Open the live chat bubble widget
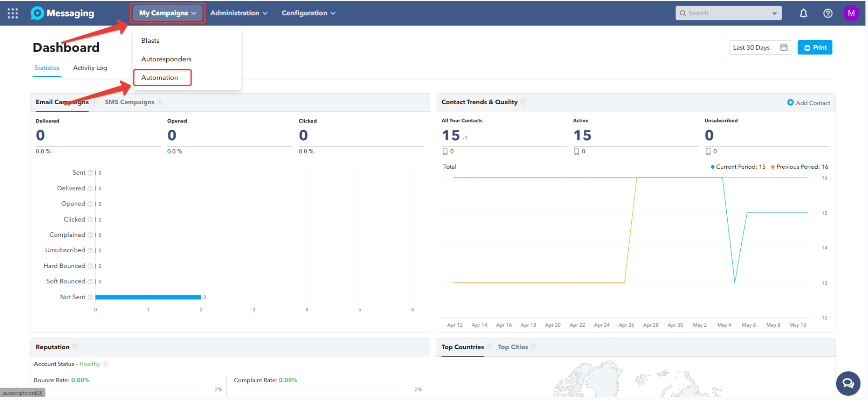 tap(848, 383)
